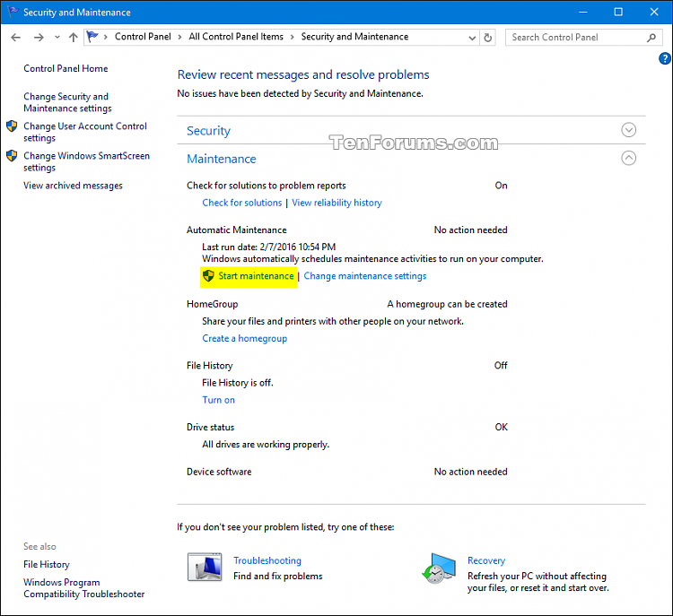673x616 pixels.
Task: Open Windows Program Compatibility Troubleshooter
Action: coord(84,588)
